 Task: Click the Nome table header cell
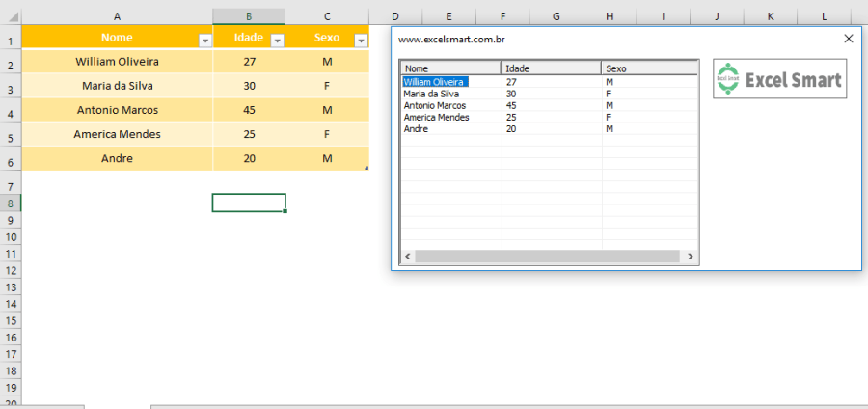point(117,38)
